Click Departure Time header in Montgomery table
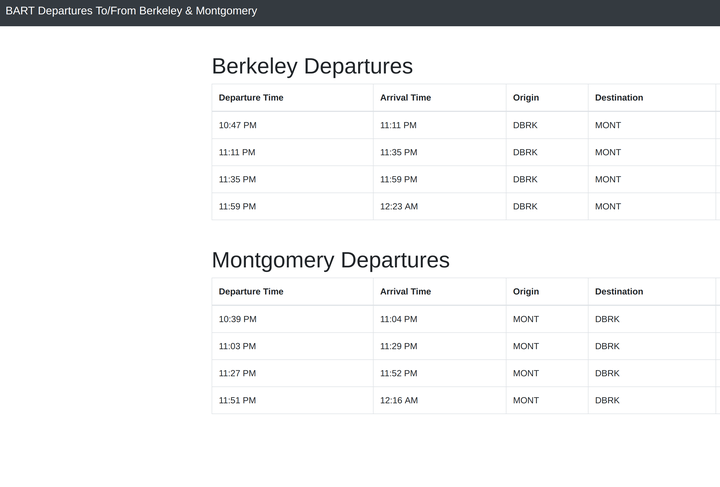 251,292
